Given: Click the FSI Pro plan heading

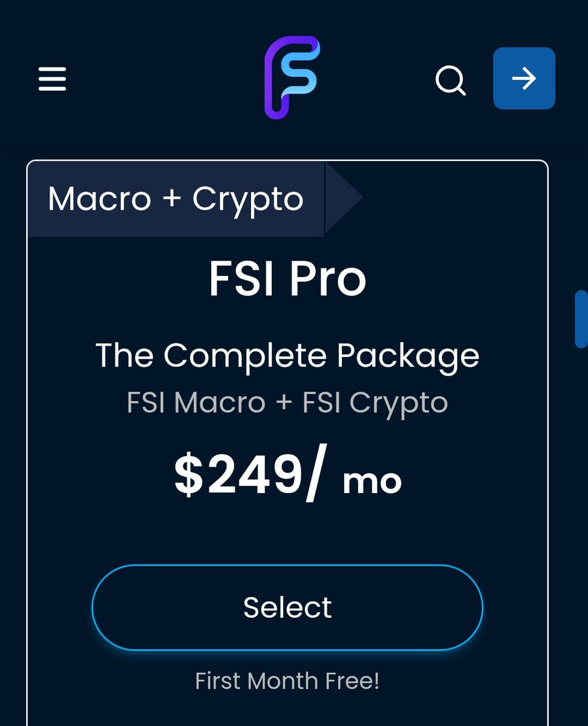Looking at the screenshot, I should (287, 279).
